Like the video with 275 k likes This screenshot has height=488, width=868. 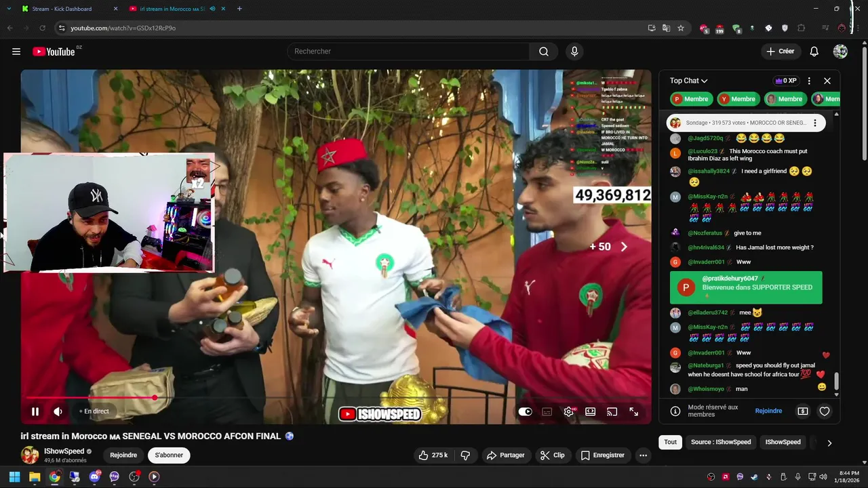(433, 455)
